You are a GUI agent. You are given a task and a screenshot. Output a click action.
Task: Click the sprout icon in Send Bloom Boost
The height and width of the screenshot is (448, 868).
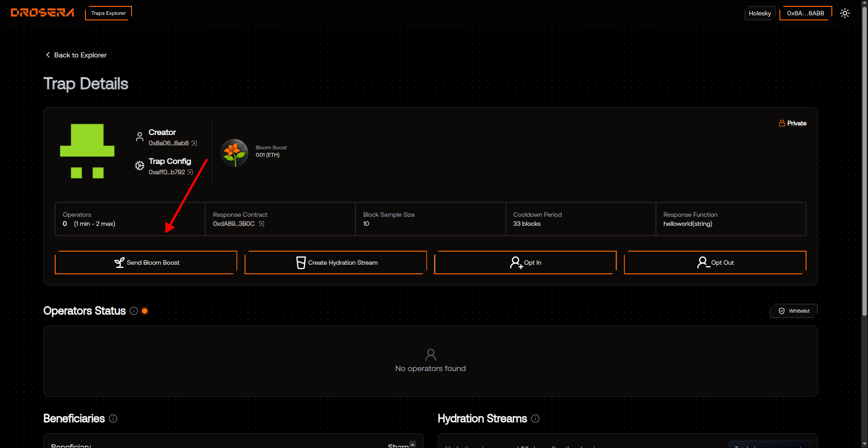click(x=119, y=262)
